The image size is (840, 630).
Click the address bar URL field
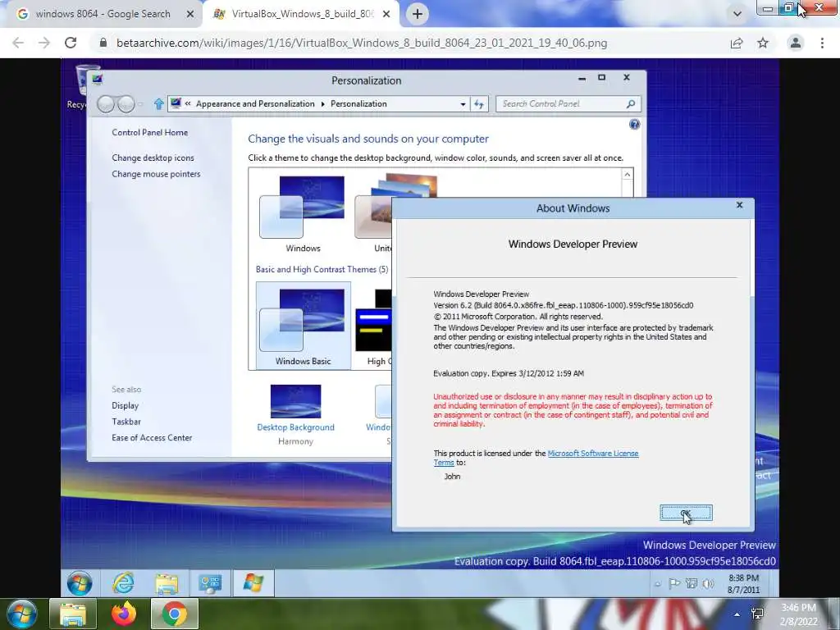pyautogui.click(x=362, y=43)
